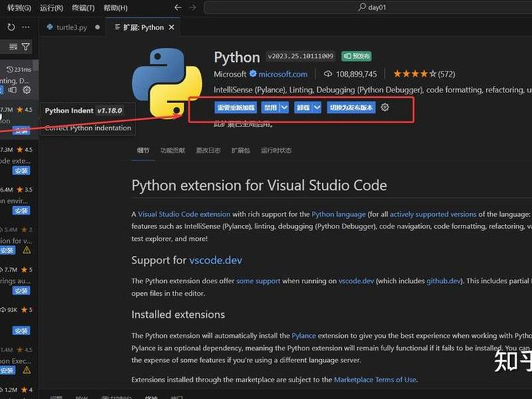Open the 转到(G) menu
Viewport: 532px width, 399px height.
[19, 7]
